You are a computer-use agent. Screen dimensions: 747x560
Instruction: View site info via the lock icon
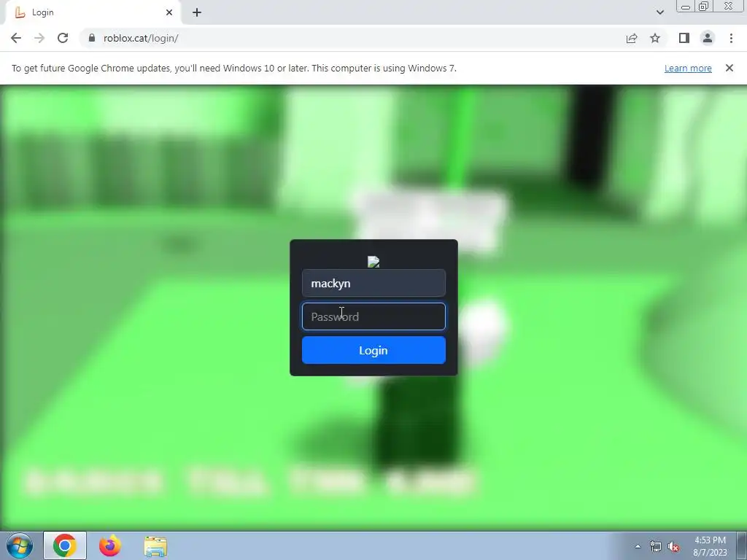tap(91, 38)
